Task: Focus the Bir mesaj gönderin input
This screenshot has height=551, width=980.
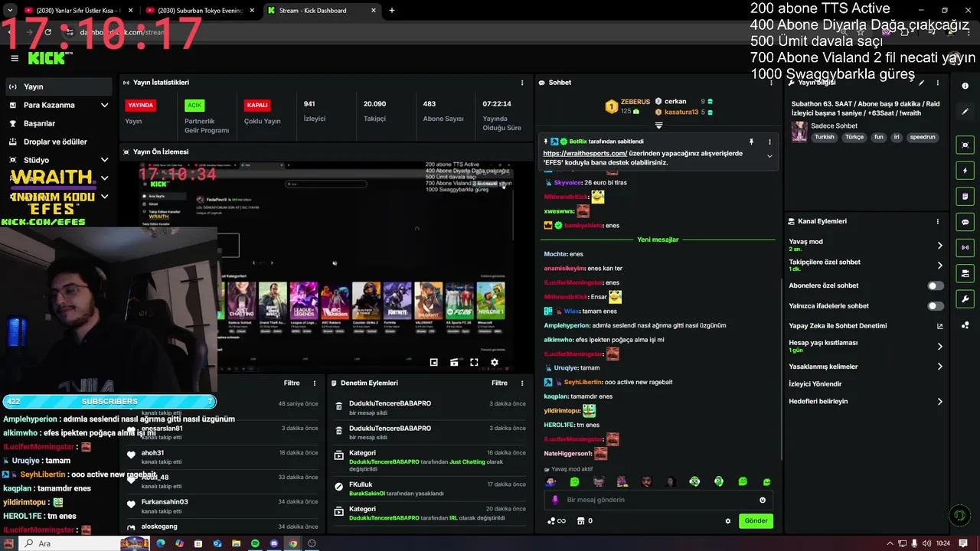Action: (x=658, y=500)
